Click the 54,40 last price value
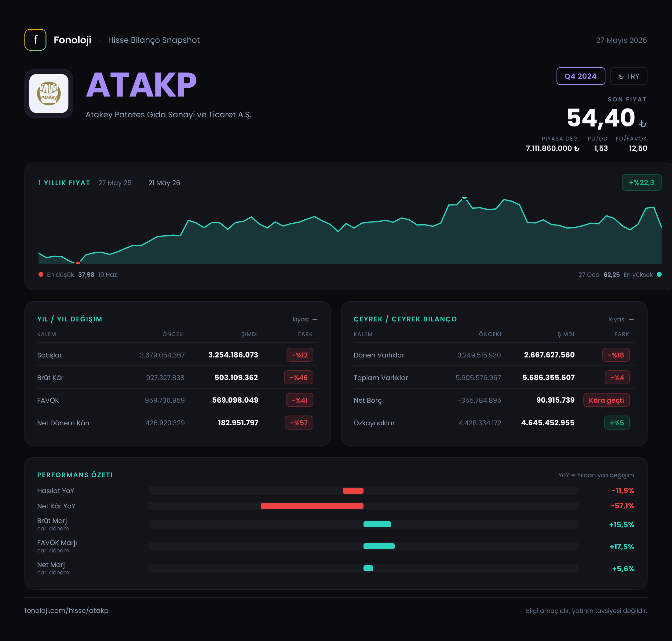672x641 pixels. [601, 118]
